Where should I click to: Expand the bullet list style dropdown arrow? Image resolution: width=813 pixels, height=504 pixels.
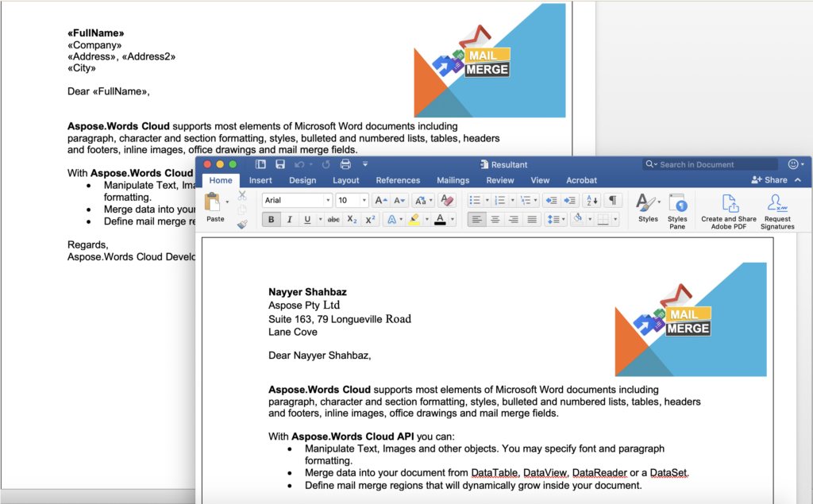(487, 201)
